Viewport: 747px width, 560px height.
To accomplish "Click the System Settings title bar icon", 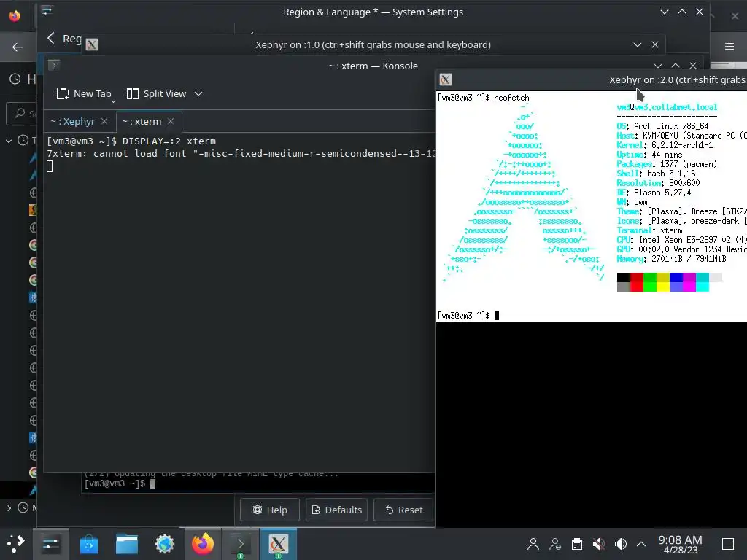I will coord(47,10).
